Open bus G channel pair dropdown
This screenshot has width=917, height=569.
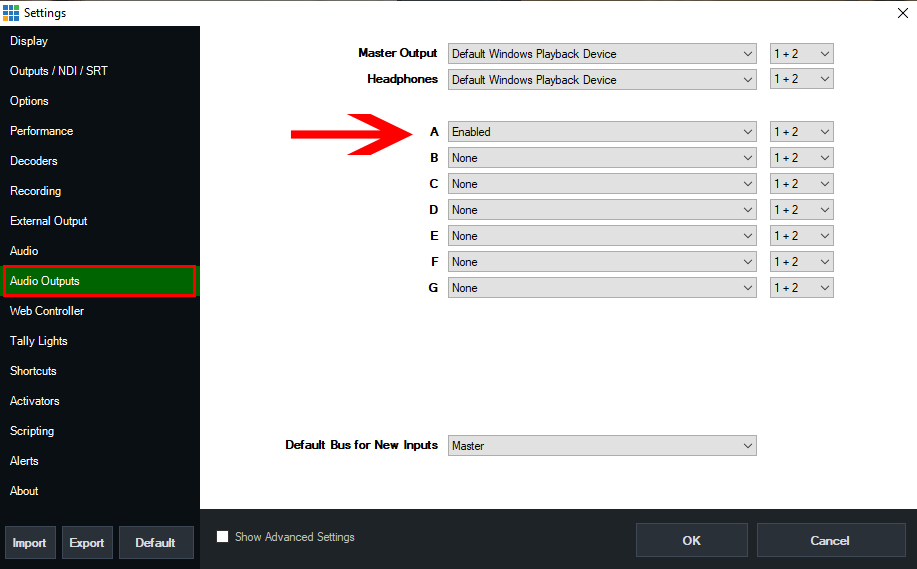click(x=801, y=288)
